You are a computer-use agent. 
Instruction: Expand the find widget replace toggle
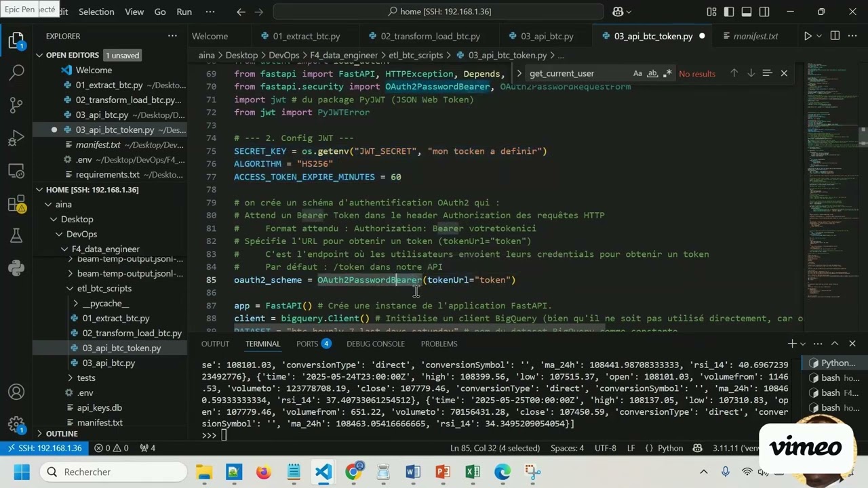coord(519,73)
